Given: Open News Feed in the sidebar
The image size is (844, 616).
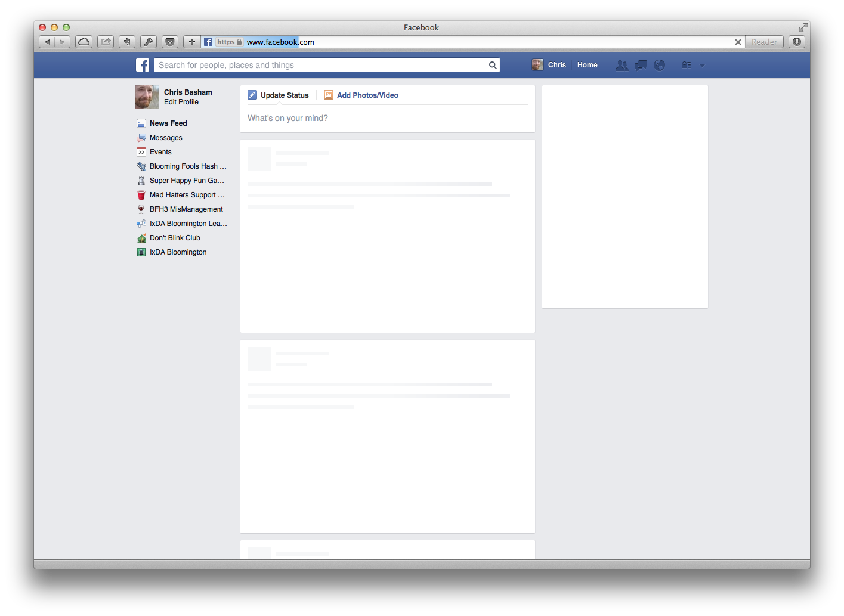Looking at the screenshot, I should pyautogui.click(x=168, y=123).
